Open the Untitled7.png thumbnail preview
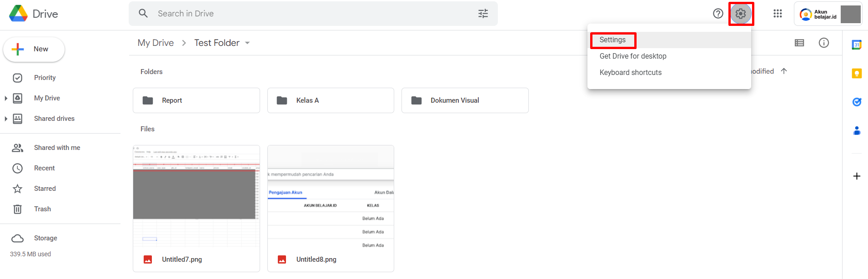Image resolution: width=868 pixels, height=279 pixels. pos(196,196)
